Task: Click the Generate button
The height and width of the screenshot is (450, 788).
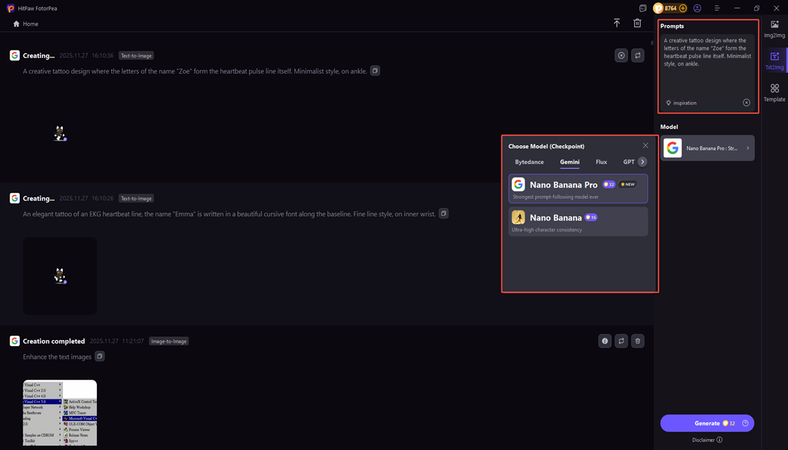Action: (x=707, y=423)
